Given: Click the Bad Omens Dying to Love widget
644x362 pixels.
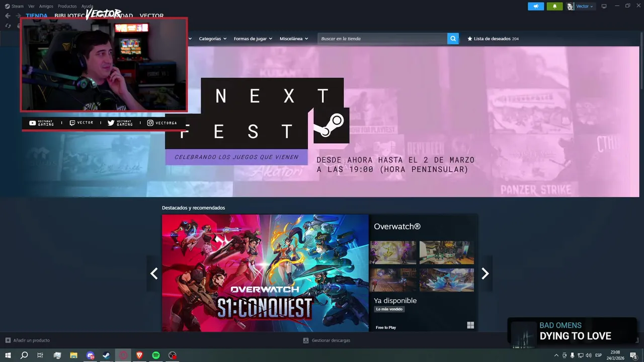Looking at the screenshot, I should [572, 331].
